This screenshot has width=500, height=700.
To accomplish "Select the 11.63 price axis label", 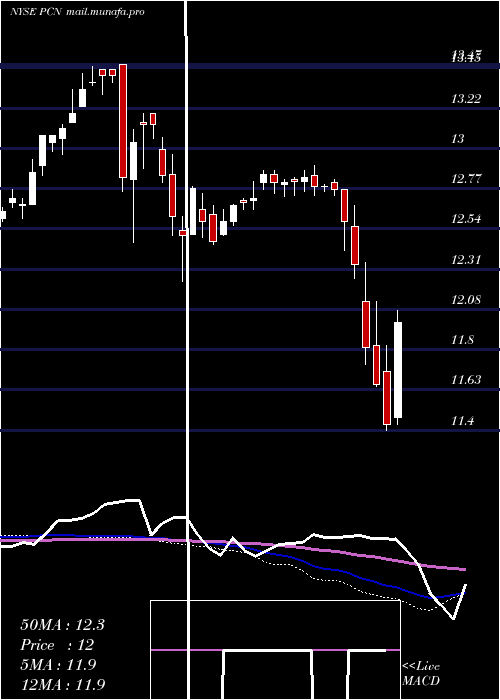I will [466, 380].
